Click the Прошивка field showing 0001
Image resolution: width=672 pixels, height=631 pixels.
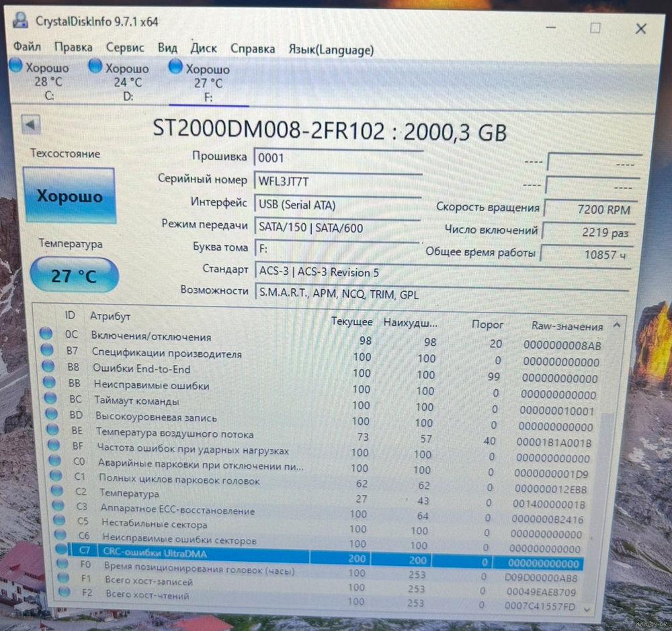tap(338, 158)
